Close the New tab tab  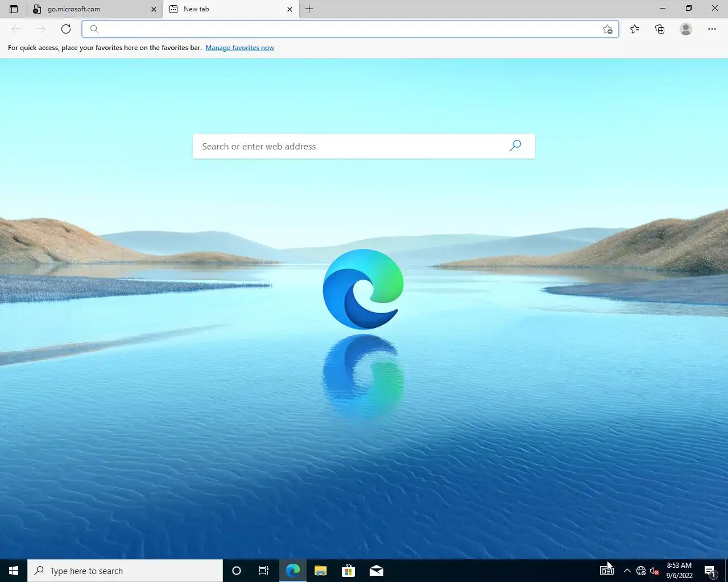[x=289, y=9]
